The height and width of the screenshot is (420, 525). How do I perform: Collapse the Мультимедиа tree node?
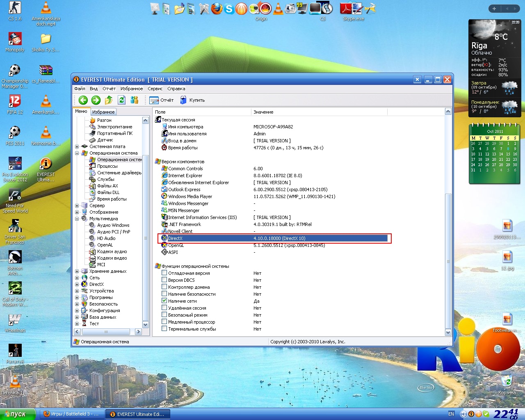click(77, 219)
